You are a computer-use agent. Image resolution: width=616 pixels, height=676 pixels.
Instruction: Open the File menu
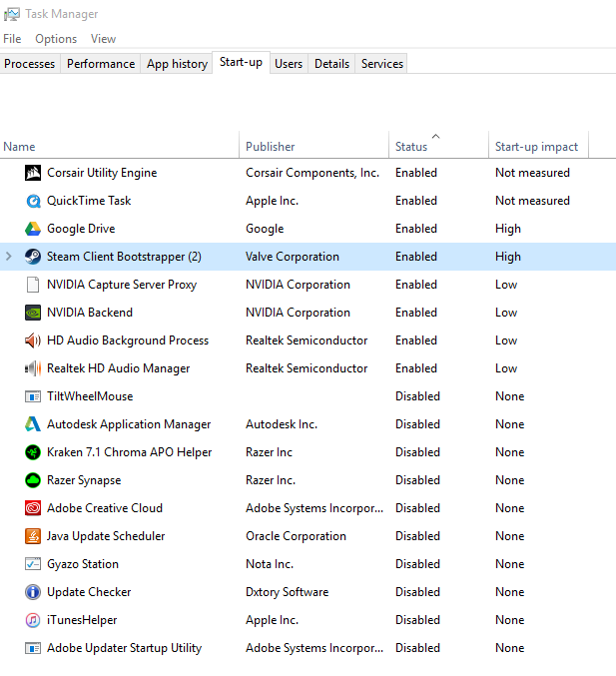point(12,39)
